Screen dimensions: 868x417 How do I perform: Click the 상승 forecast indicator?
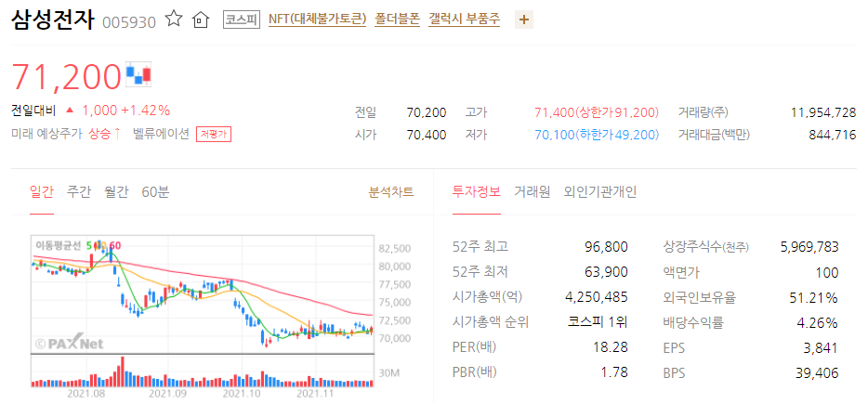pos(104,134)
